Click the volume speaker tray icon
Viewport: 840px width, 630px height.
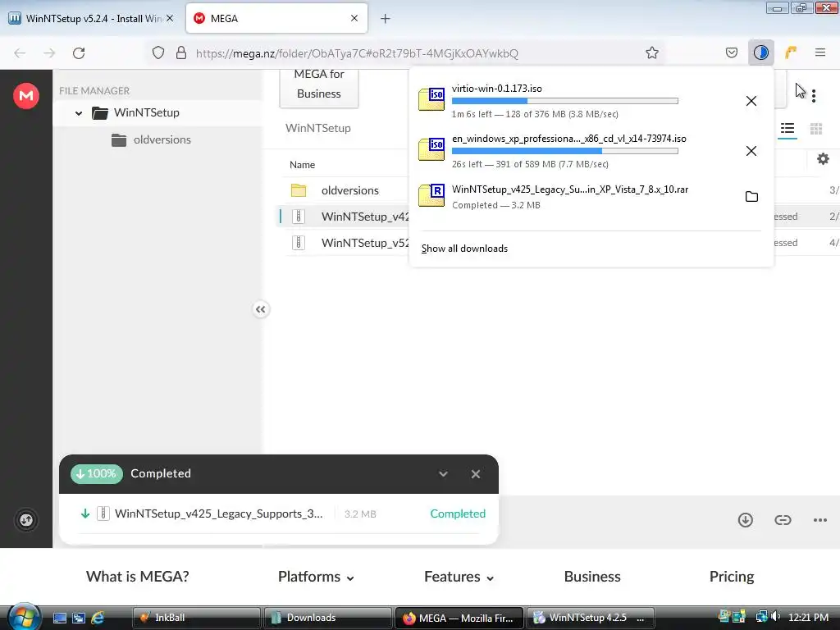pyautogui.click(x=775, y=617)
